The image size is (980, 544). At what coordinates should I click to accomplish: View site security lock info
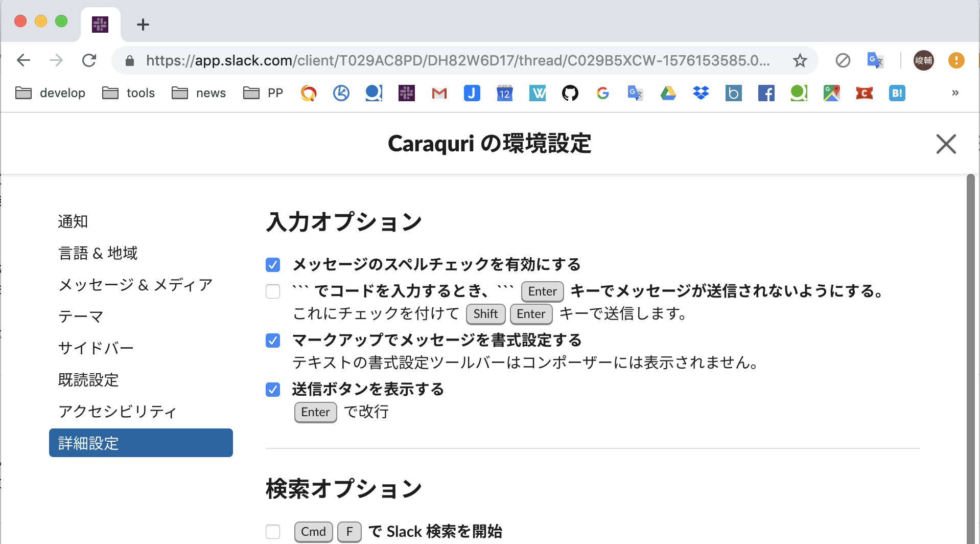point(130,61)
